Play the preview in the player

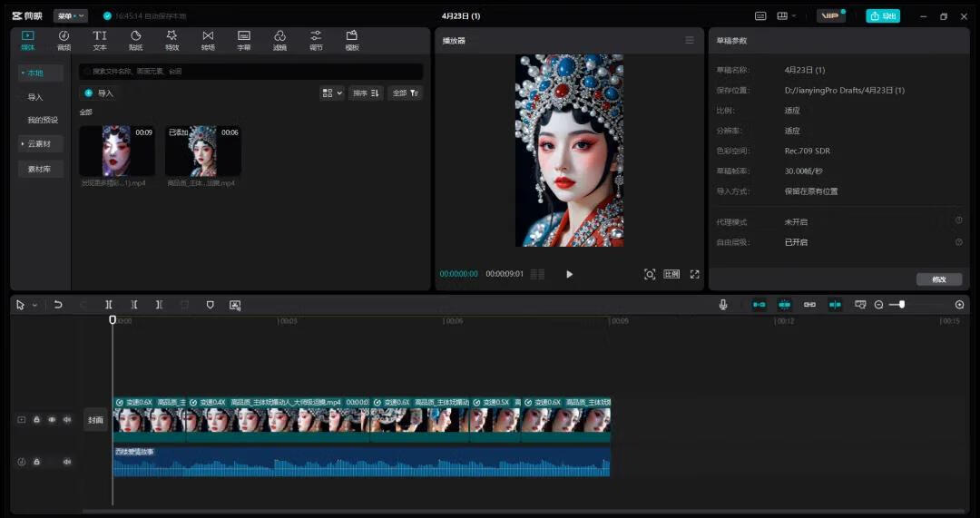coord(569,274)
